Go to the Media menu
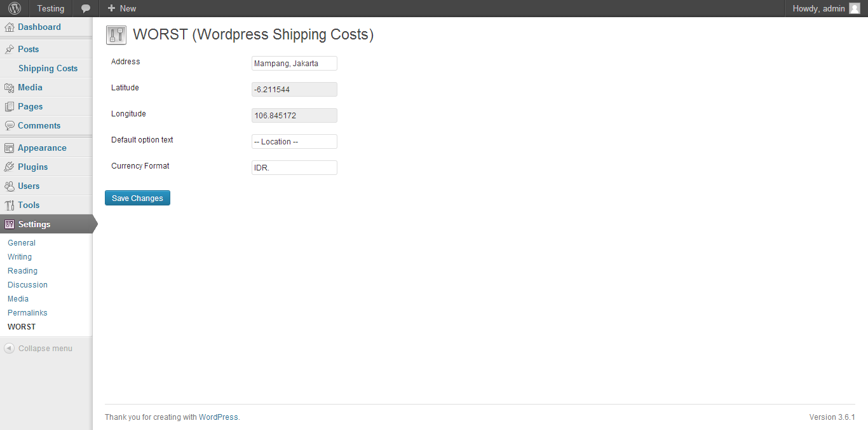Viewport: 868px width, 430px height. [x=30, y=87]
